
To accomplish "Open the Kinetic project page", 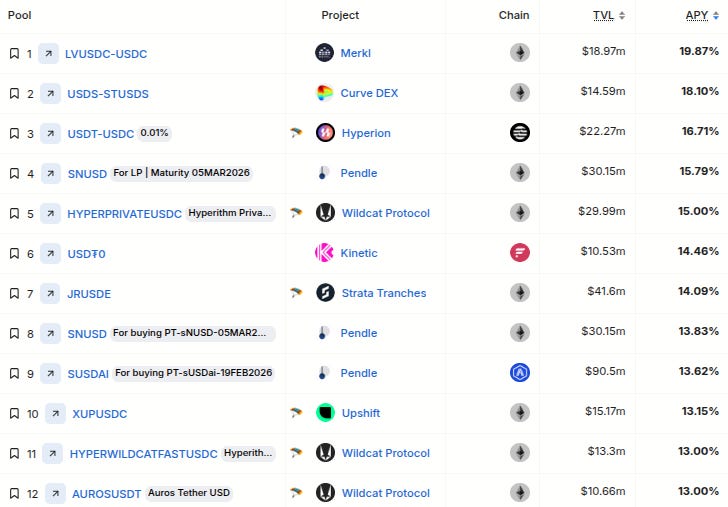I will click(359, 253).
